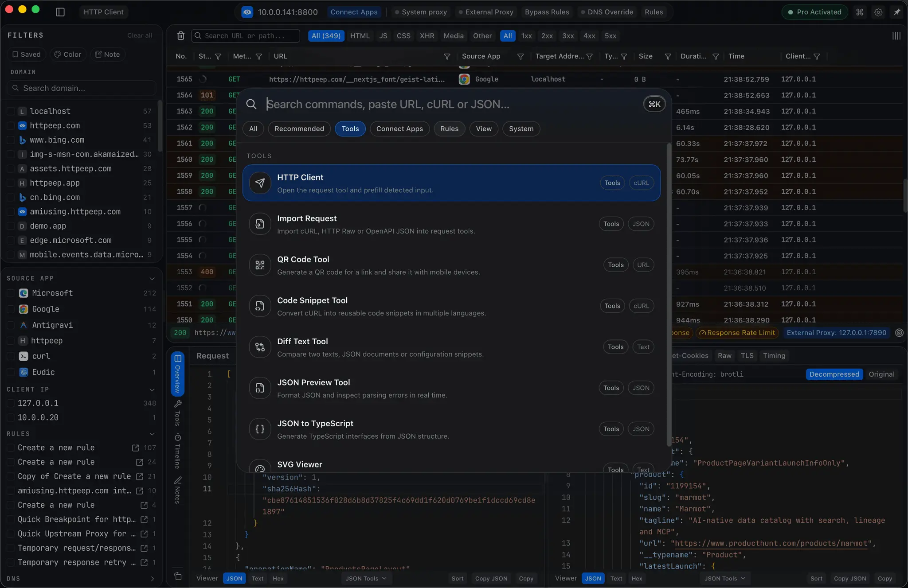Expand the DNS section chevron
Image resolution: width=908 pixels, height=588 pixels.
click(152, 579)
